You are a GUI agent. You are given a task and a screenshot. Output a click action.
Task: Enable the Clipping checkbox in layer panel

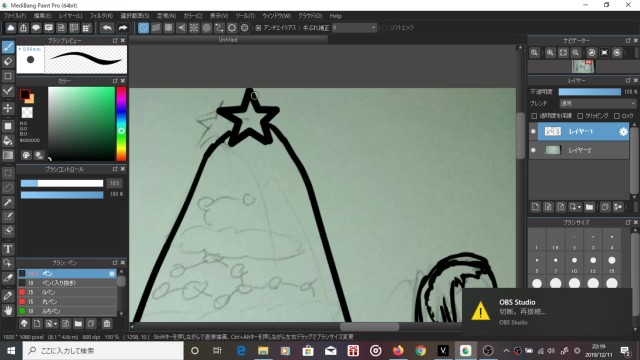point(580,116)
